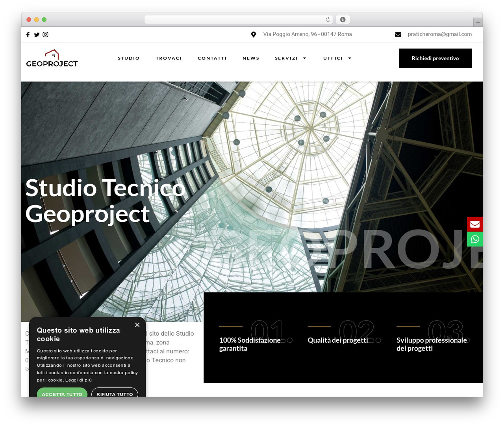The image size is (504, 427).
Task: Click the envelope icon beside email address
Action: (398, 35)
